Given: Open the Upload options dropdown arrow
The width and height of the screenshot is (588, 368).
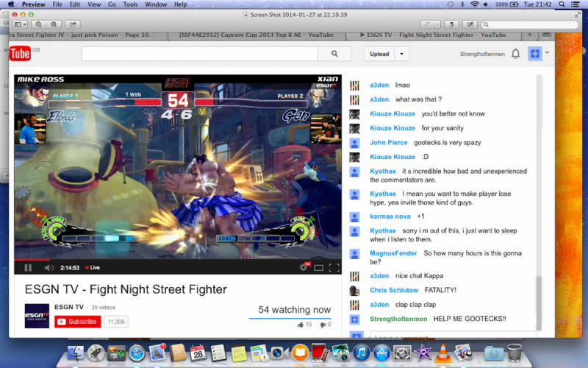Looking at the screenshot, I should 401,54.
